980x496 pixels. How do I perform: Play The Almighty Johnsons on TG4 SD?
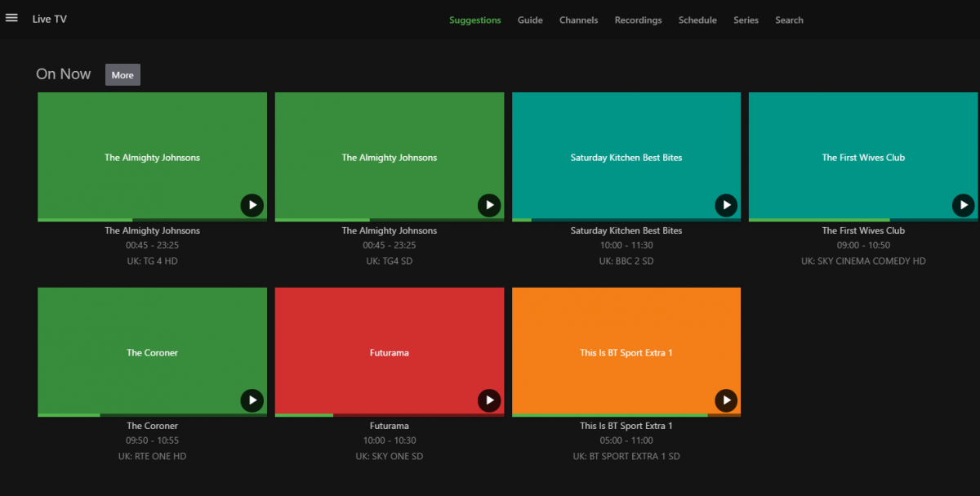488,205
